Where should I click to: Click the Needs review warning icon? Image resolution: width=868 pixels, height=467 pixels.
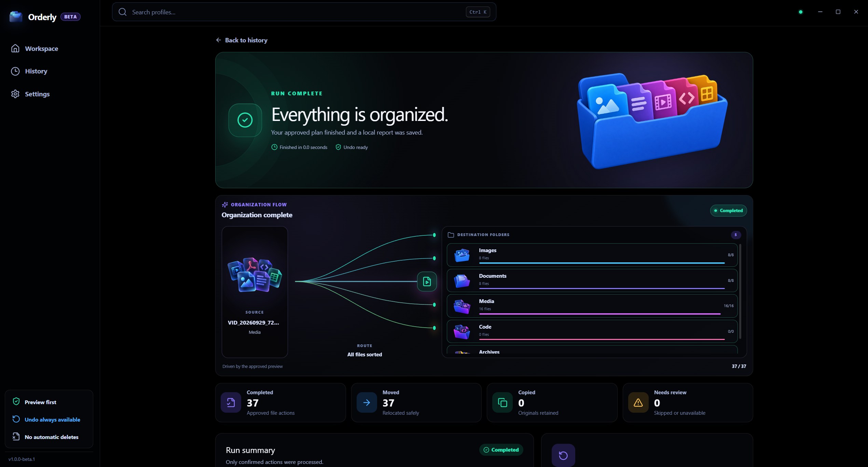[x=638, y=403]
